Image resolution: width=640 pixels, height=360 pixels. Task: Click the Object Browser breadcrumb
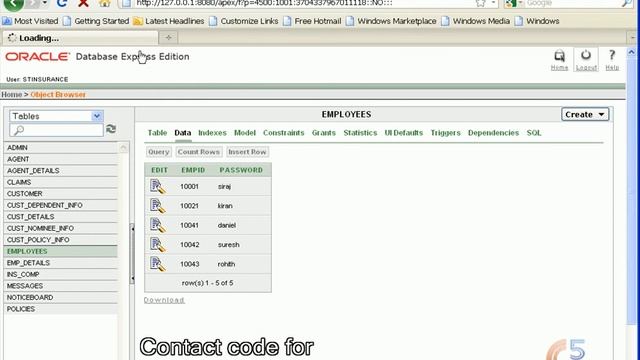(58, 94)
